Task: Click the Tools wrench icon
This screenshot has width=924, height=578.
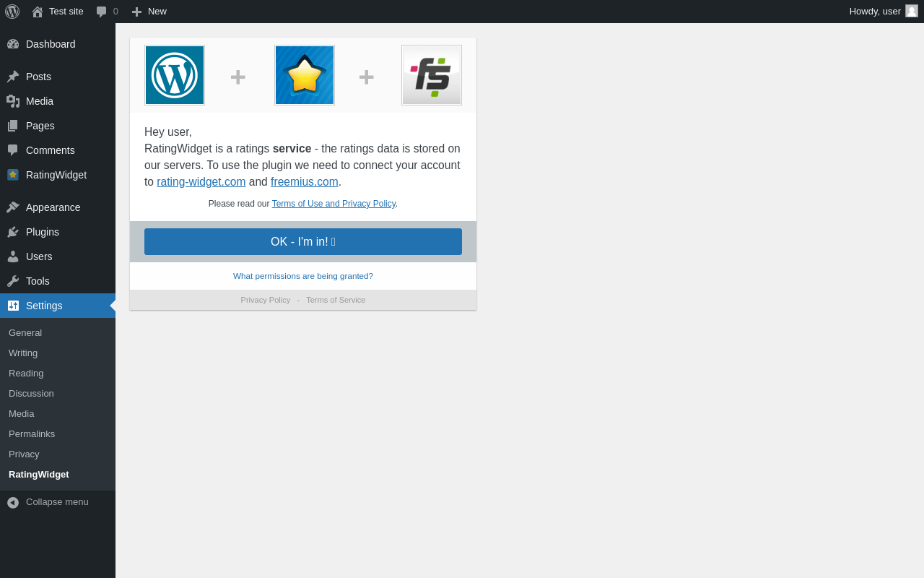Action: click(13, 281)
